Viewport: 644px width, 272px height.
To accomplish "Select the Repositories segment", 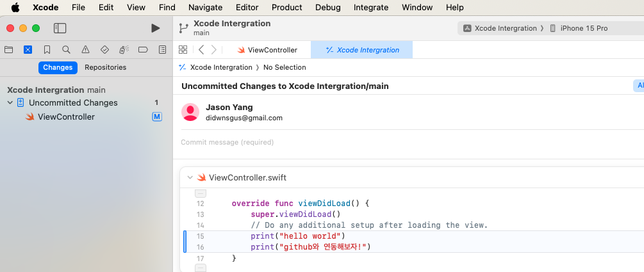I will (x=106, y=67).
